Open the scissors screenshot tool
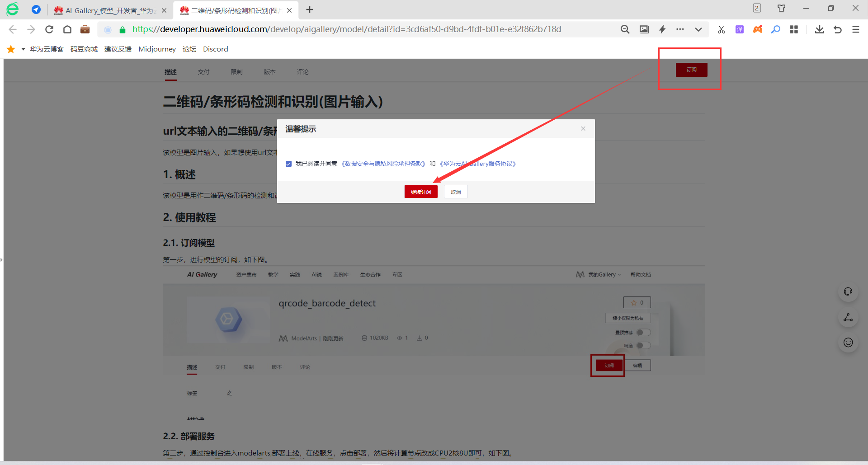Viewport: 868px width, 465px height. click(722, 29)
